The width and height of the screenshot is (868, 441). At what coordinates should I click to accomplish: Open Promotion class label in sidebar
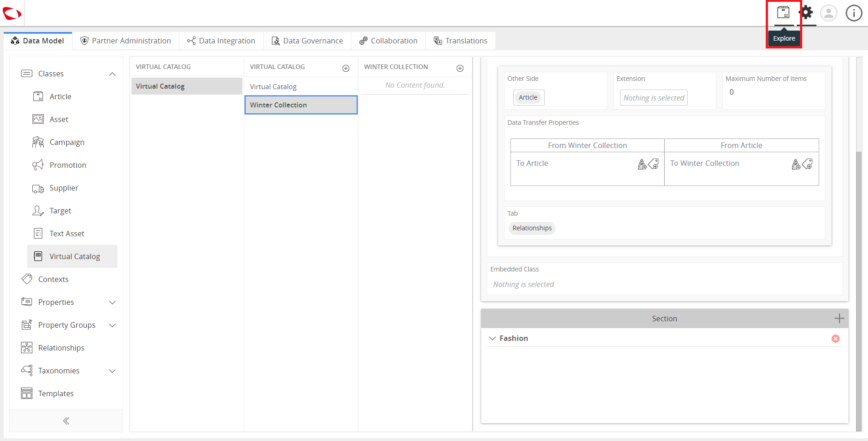(x=68, y=165)
